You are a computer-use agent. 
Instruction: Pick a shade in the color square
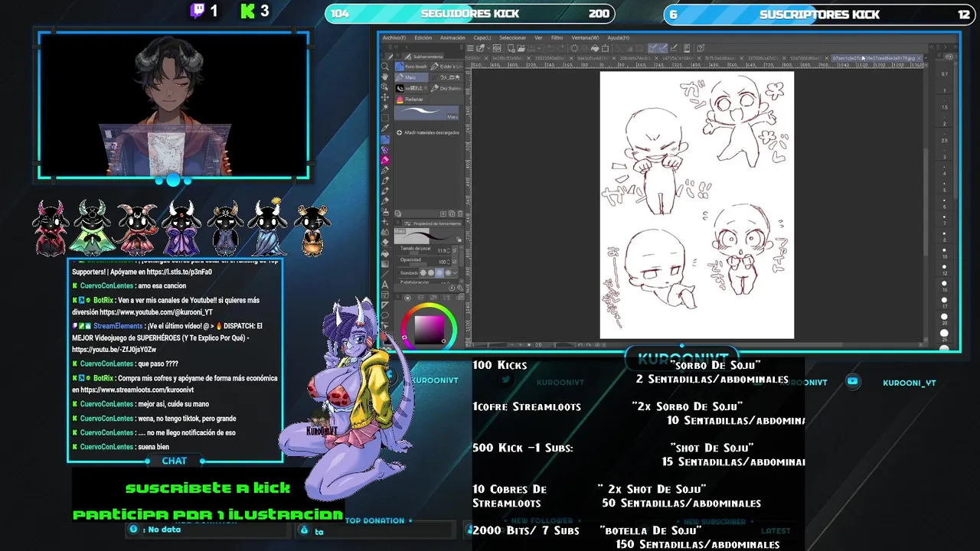tap(429, 329)
